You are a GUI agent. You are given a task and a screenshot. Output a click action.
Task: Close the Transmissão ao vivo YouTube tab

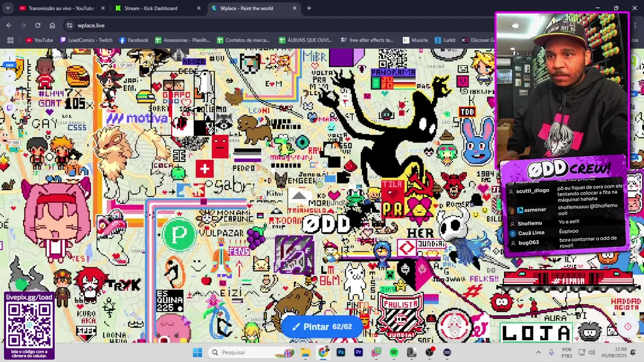point(103,8)
